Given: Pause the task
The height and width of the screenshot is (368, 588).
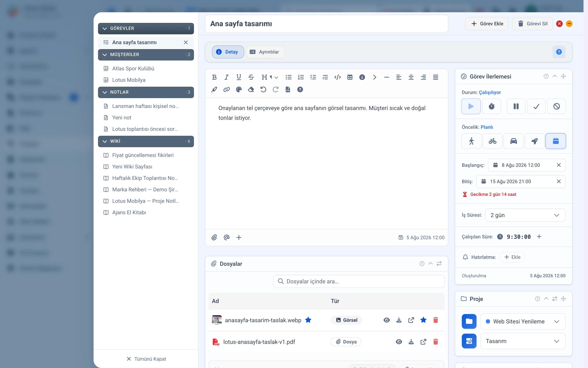Looking at the screenshot, I should pos(516,106).
